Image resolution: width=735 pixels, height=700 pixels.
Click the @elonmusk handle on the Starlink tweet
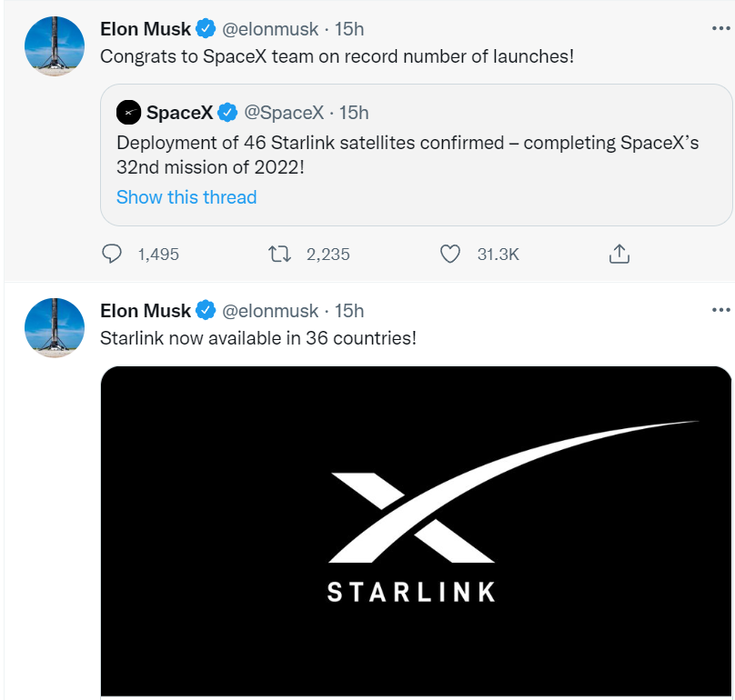271,311
